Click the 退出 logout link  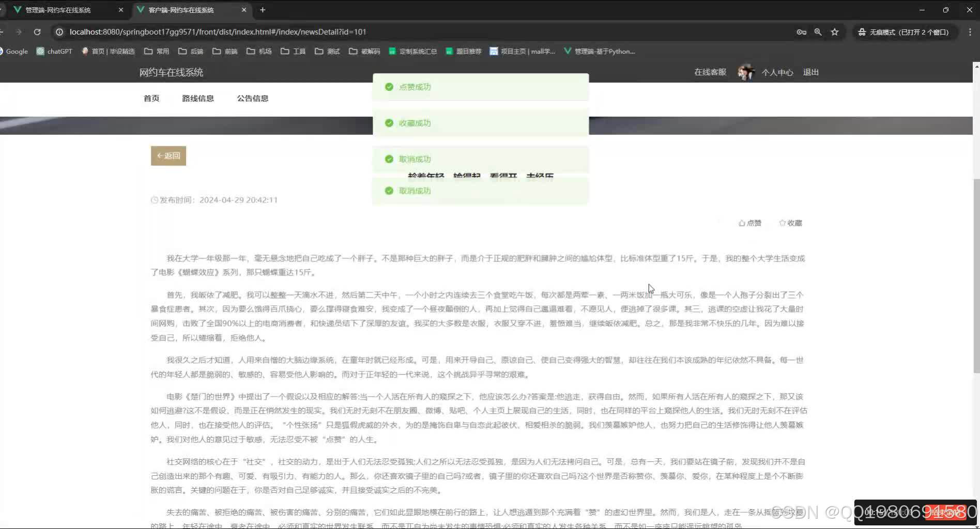(810, 72)
